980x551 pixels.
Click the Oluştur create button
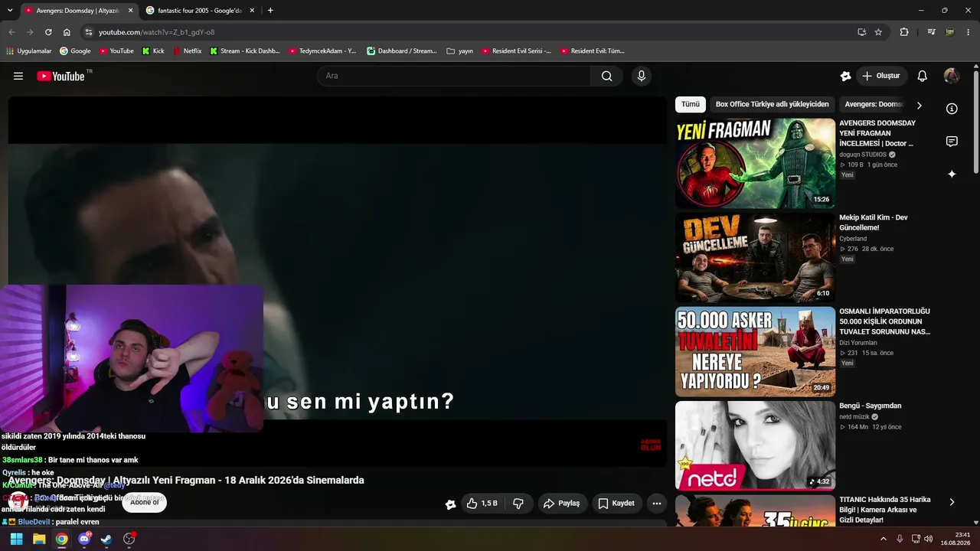(881, 76)
